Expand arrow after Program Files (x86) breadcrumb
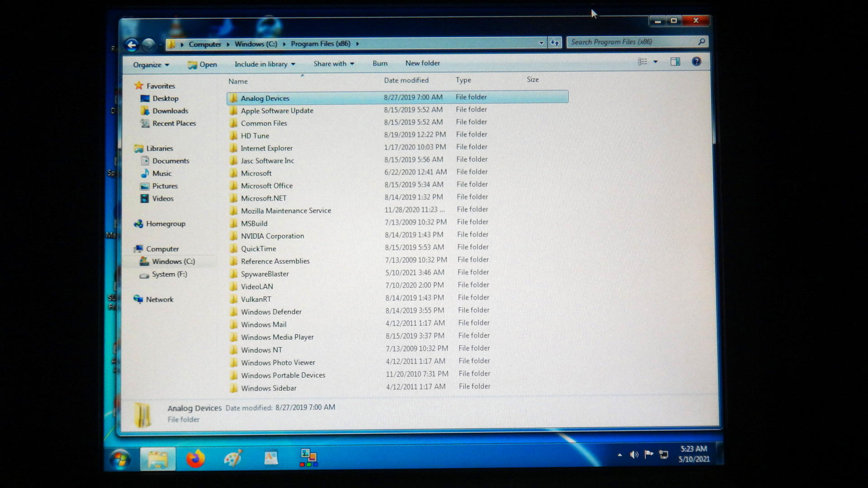This screenshot has height=488, width=868. 358,44
